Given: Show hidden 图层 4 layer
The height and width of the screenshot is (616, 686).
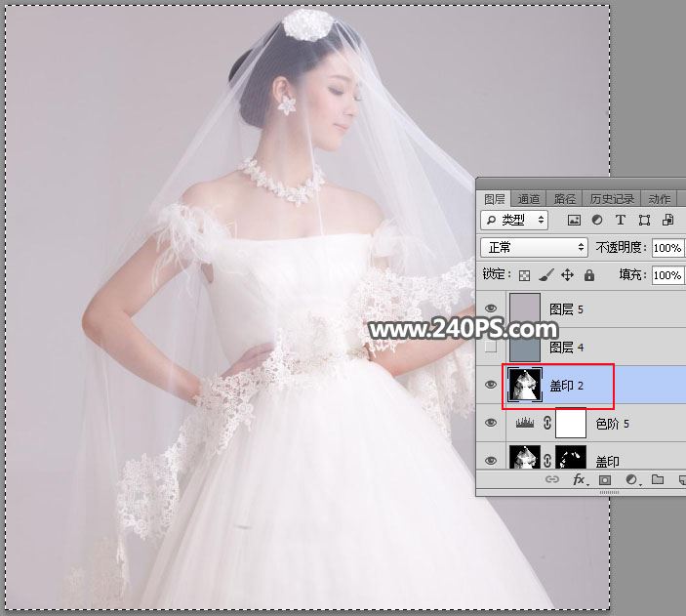Looking at the screenshot, I should [491, 347].
